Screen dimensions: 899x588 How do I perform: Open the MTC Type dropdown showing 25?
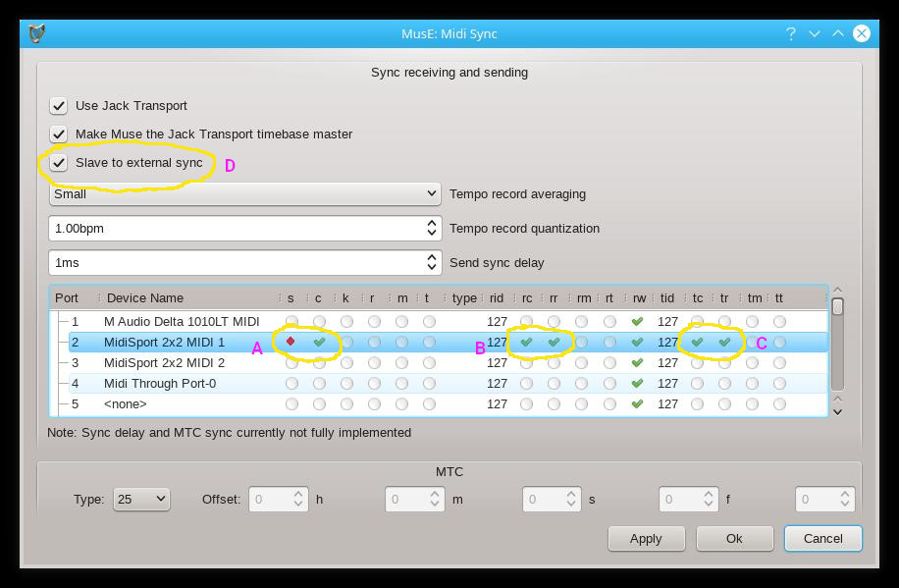tap(140, 499)
